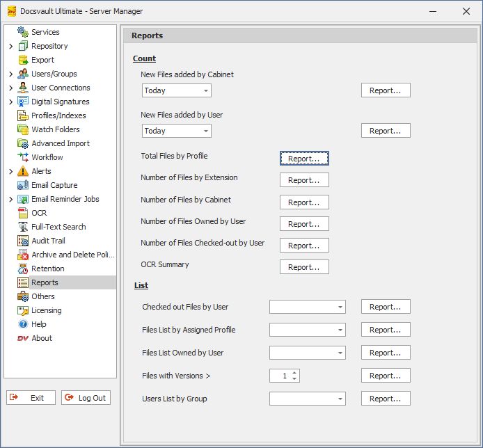Click the Watch Folders icon
The width and height of the screenshot is (483, 448).
pyautogui.click(x=23, y=129)
